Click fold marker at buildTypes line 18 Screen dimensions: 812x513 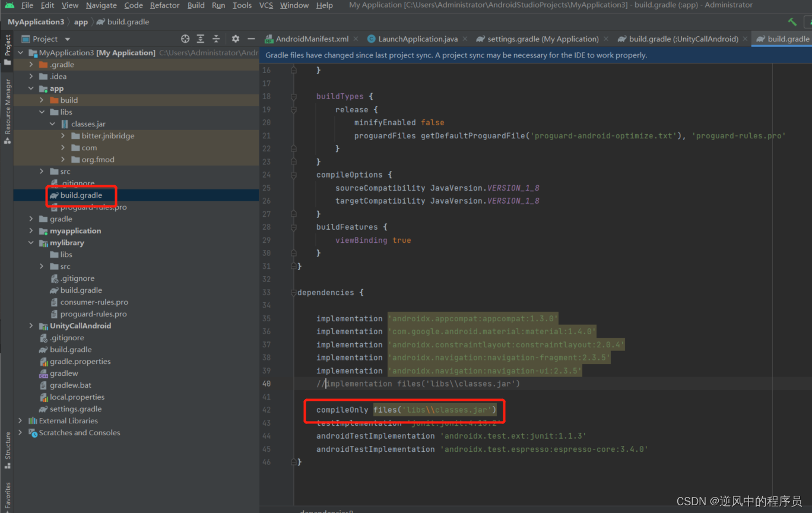point(294,96)
